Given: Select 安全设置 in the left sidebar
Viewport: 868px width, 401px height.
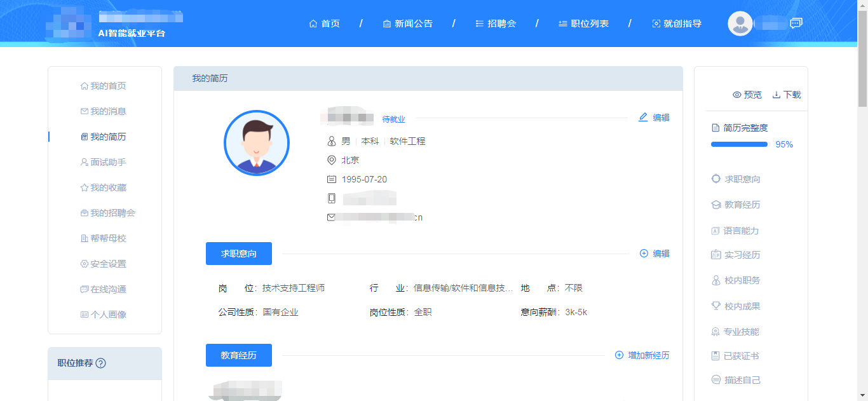Looking at the screenshot, I should coord(103,264).
